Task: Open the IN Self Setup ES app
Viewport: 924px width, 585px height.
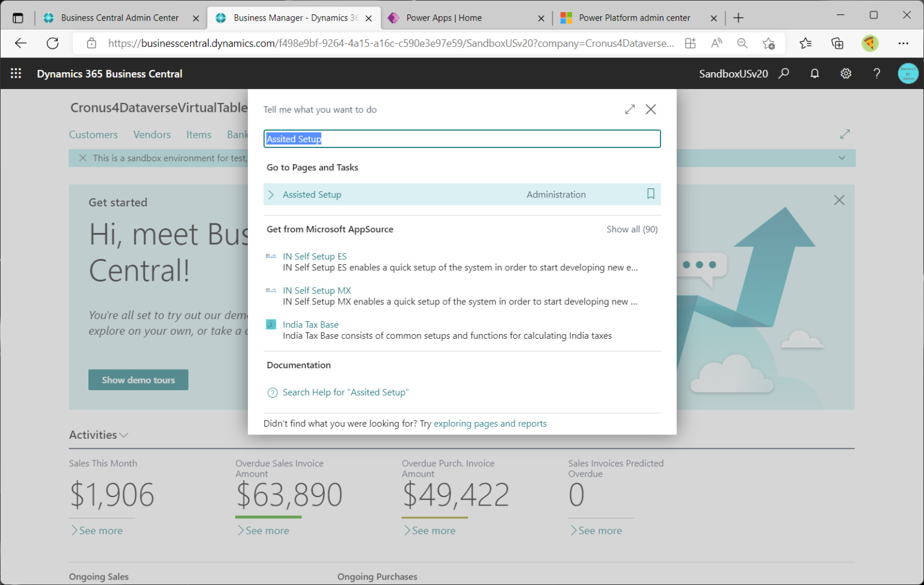Action: 315,256
